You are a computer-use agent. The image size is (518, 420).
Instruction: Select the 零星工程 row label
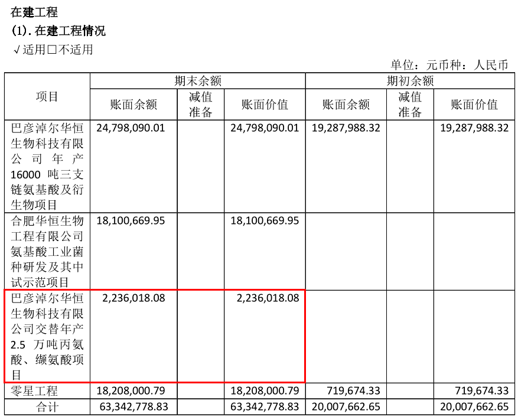(34, 391)
